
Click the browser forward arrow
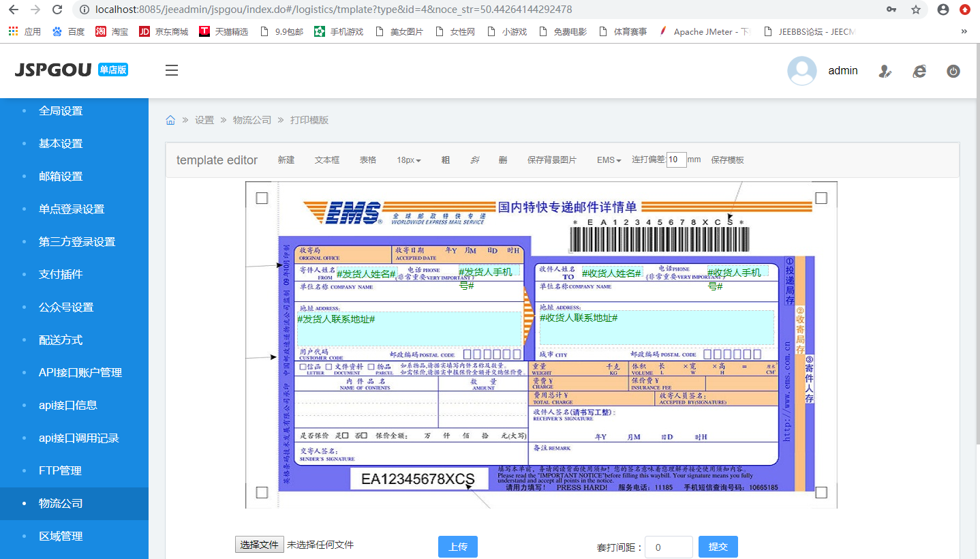pyautogui.click(x=35, y=10)
